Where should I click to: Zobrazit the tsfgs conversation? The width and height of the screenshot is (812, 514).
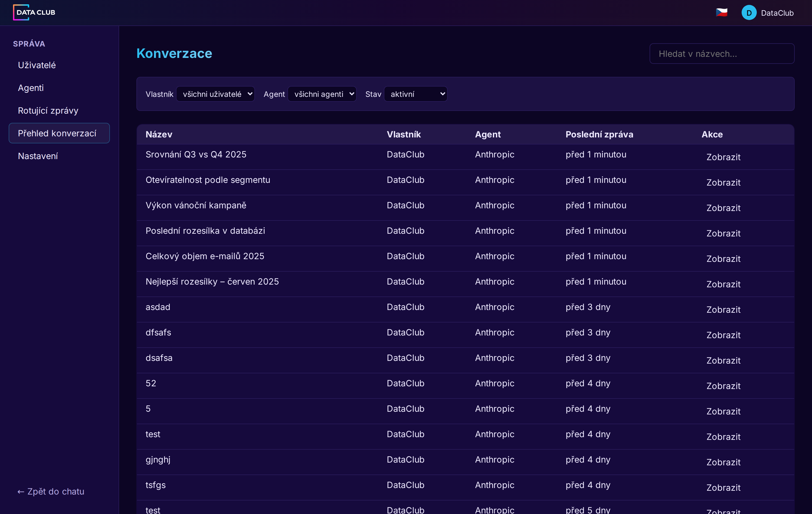(x=723, y=487)
